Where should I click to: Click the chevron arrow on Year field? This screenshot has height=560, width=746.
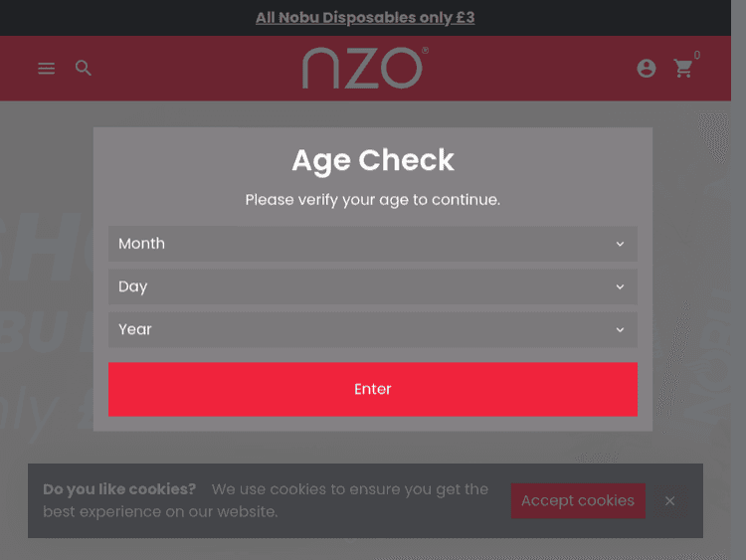[620, 329]
